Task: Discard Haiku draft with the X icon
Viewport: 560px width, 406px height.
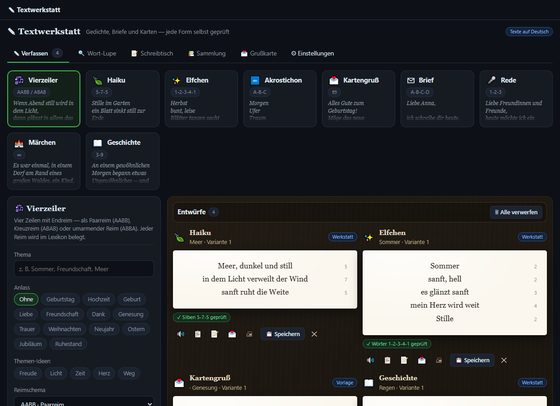Action: 314,334
